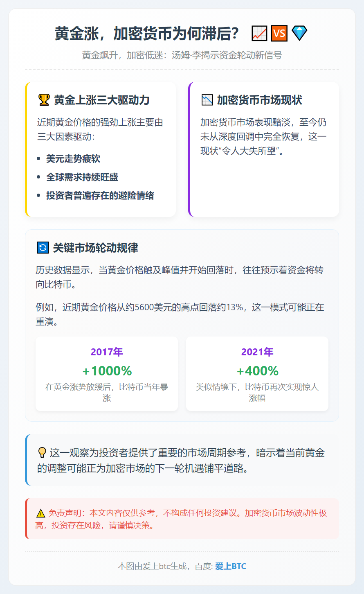
Task: Click the downtrend chart icon beside 加密货币市场现状
Action: click(x=207, y=100)
